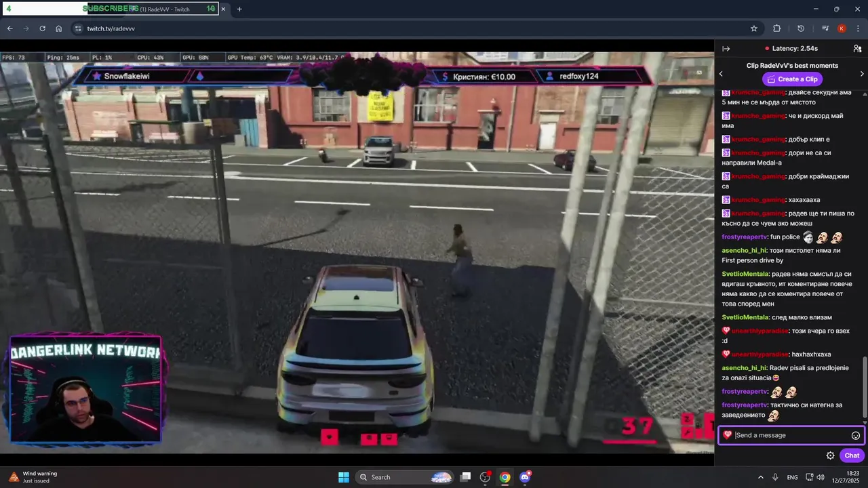Viewport: 868px width, 488px height.
Task: Open the browser home page button
Action: [58, 28]
